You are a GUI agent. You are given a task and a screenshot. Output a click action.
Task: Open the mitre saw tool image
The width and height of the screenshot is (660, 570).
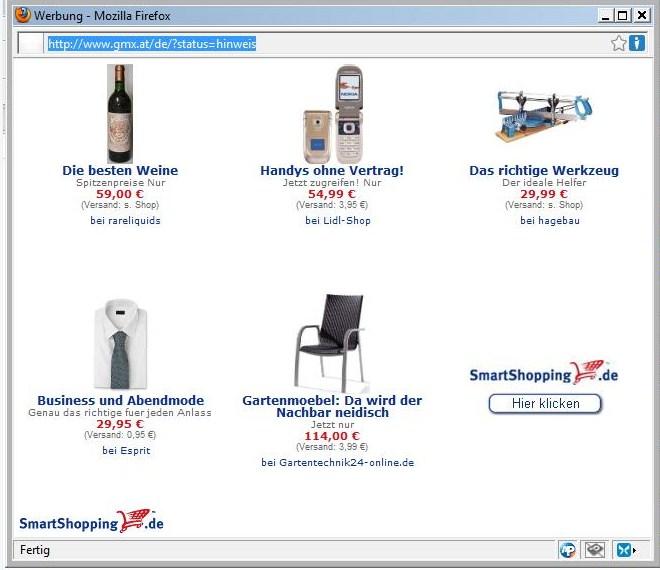pos(544,116)
